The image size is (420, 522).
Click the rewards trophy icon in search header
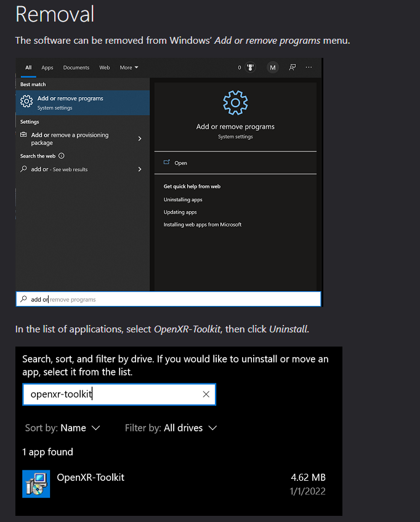(250, 68)
